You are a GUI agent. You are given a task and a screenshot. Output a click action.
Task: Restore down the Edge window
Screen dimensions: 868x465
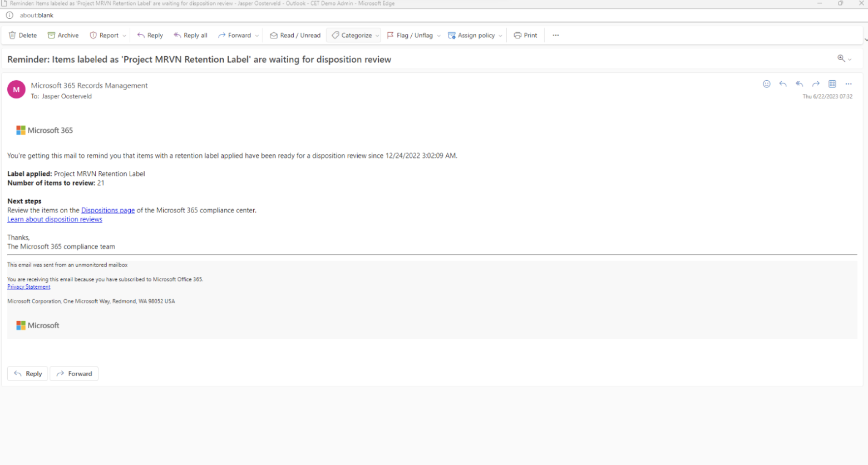(x=841, y=3)
